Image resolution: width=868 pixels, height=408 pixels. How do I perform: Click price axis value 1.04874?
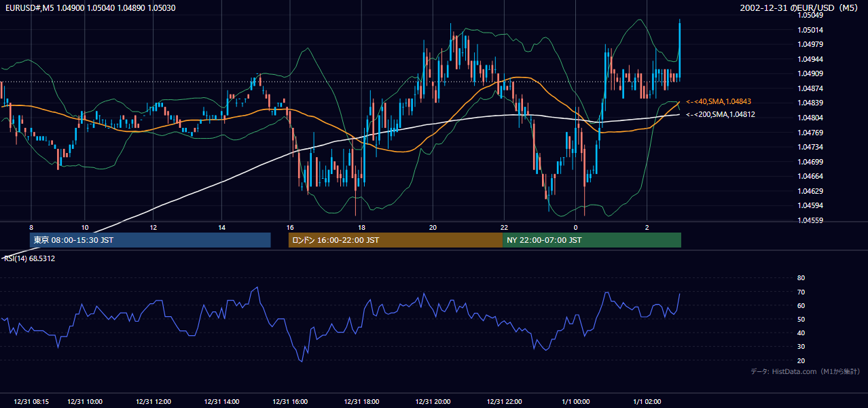pos(811,88)
